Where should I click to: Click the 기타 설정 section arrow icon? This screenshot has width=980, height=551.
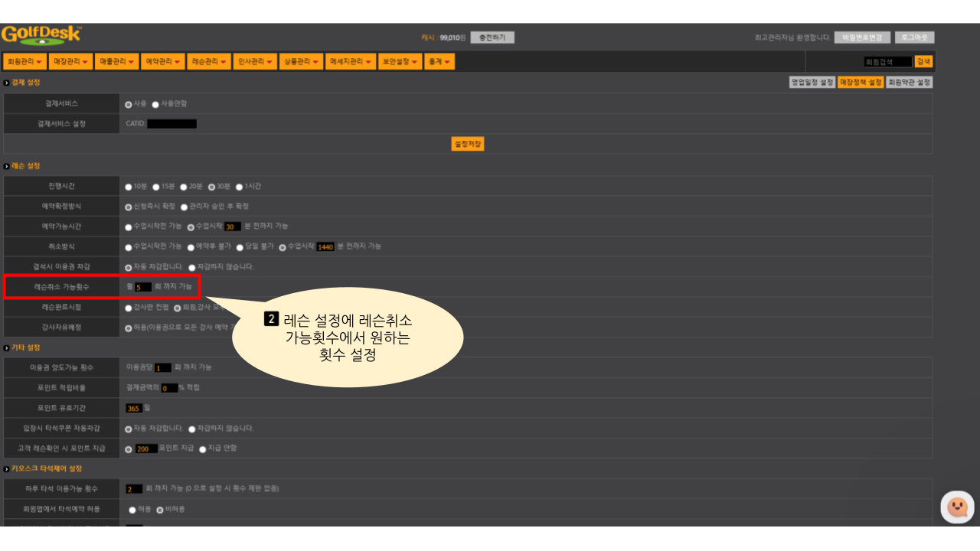pos(7,348)
